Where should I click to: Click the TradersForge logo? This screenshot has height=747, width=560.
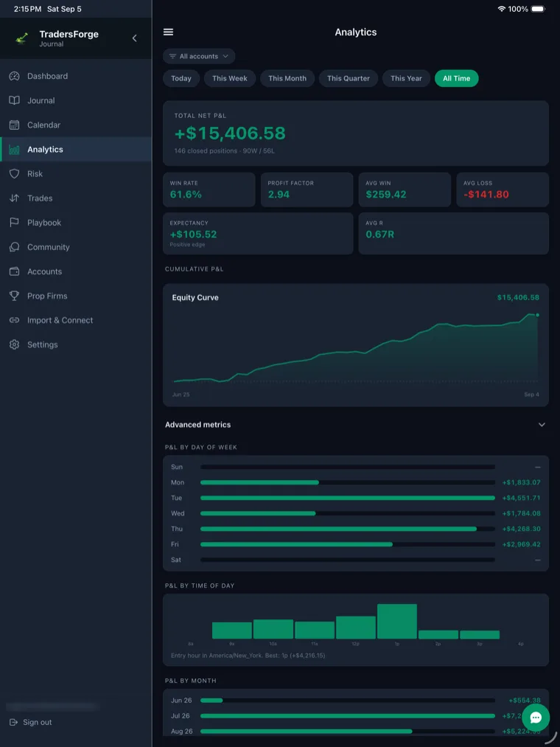tap(21, 38)
